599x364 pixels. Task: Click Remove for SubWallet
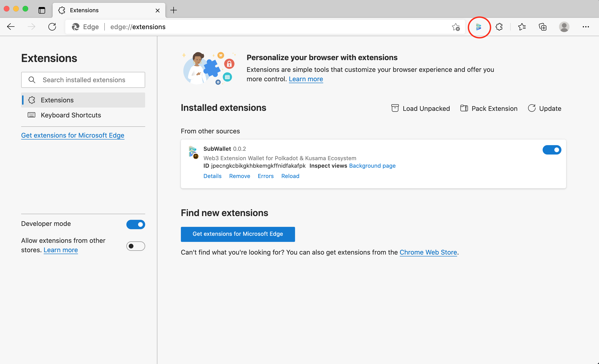pyautogui.click(x=239, y=176)
